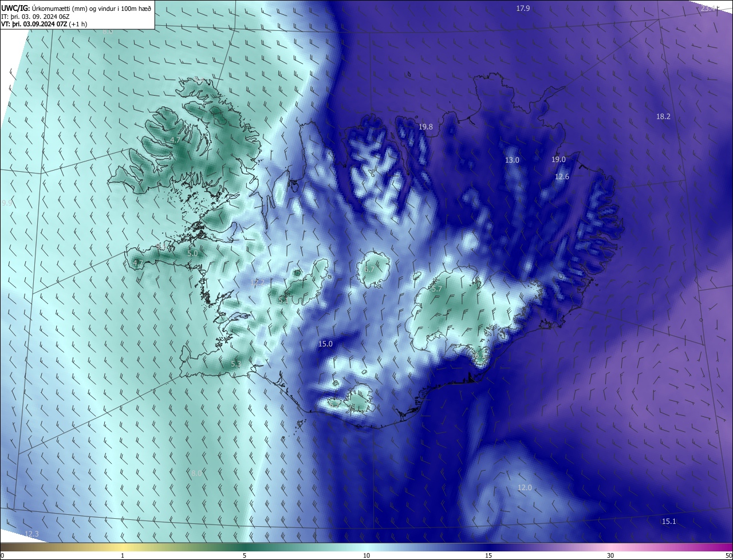Image resolution: width=733 pixels, height=560 pixels.
Task: Click the 5.3 value label
Action: pyautogui.click(x=236, y=364)
